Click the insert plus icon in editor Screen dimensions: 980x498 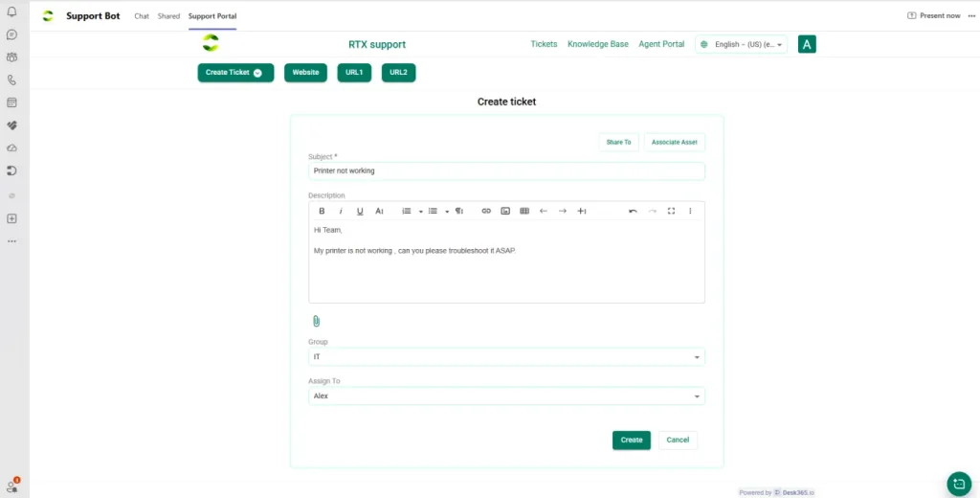pyautogui.click(x=582, y=211)
